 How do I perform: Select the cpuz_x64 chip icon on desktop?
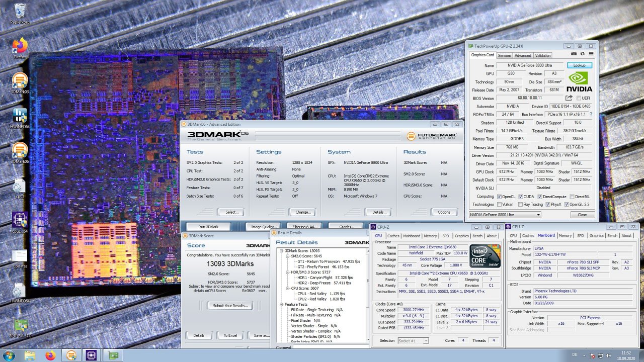tap(20, 222)
